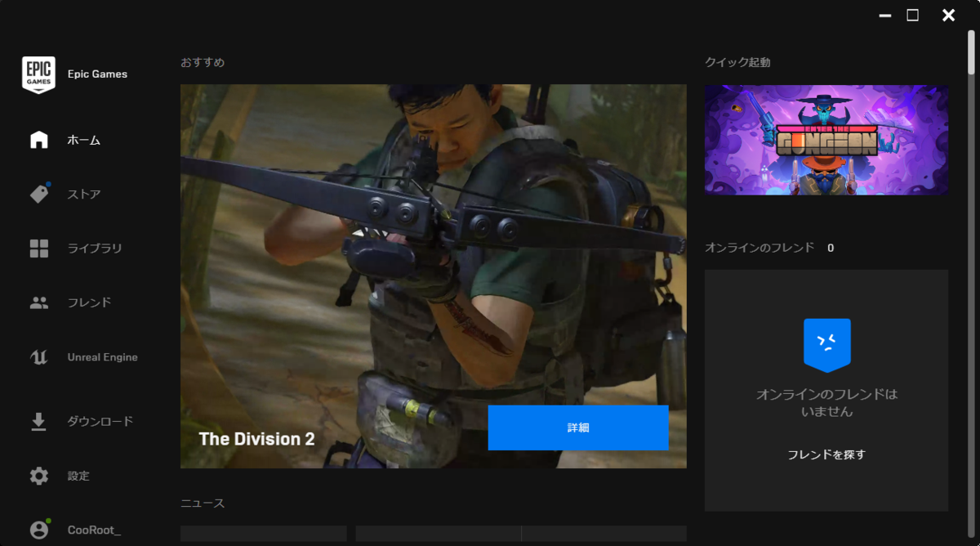Open the ライブラリ grid icon
The width and height of the screenshot is (980, 546).
pyautogui.click(x=38, y=248)
